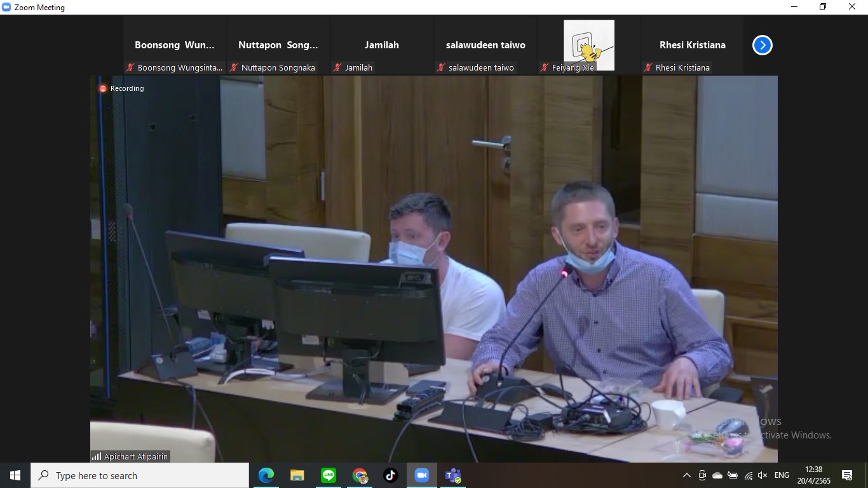The width and height of the screenshot is (868, 488).
Task: Click Jamilah's muted microphone icon
Action: tap(338, 67)
